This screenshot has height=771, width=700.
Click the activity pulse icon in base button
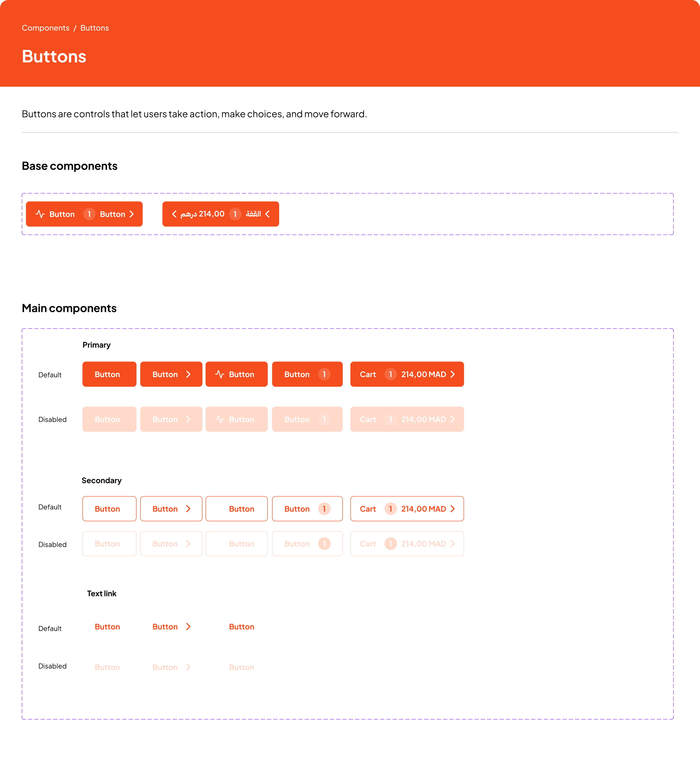pyautogui.click(x=40, y=214)
